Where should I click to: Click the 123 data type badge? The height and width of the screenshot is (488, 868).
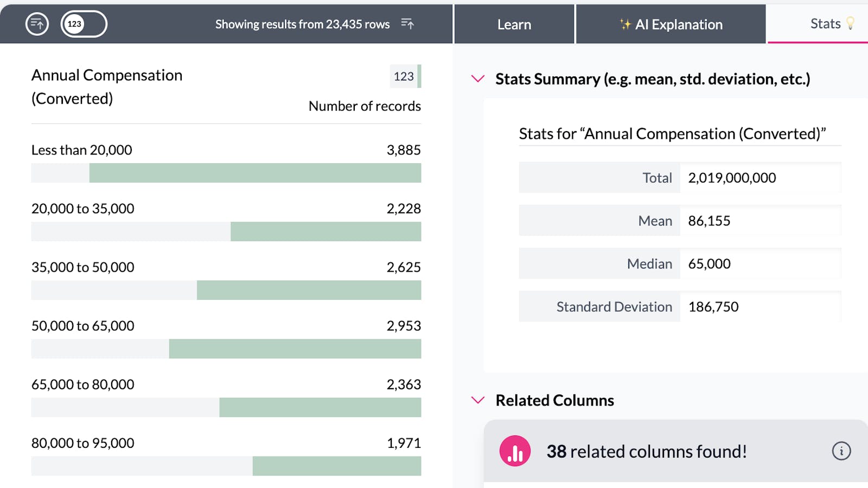pyautogui.click(x=404, y=76)
